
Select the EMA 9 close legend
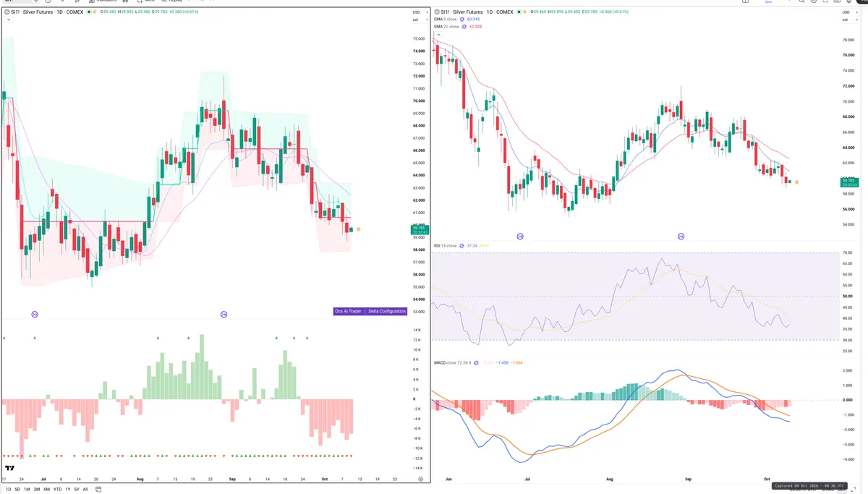[x=446, y=19]
